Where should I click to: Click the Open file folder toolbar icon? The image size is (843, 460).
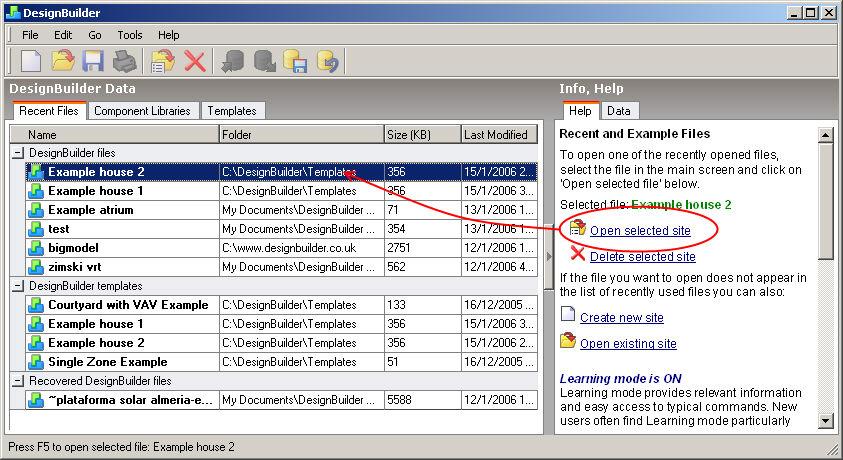point(63,61)
